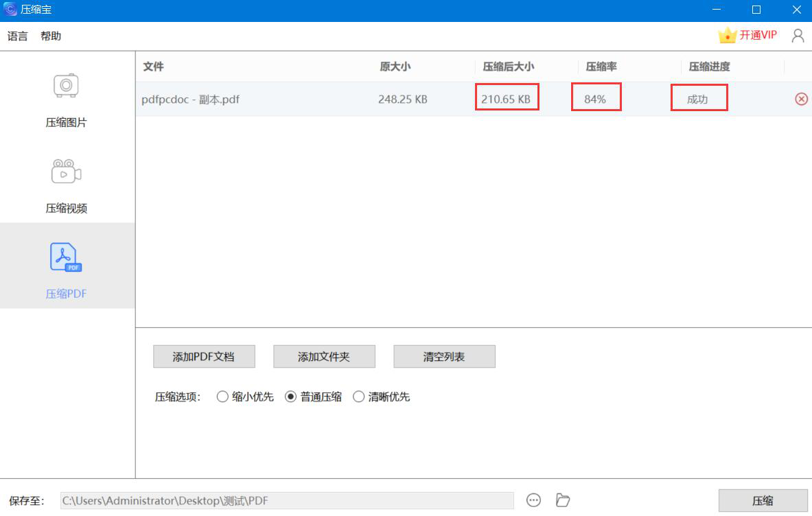Click the 添加文件夹 button
This screenshot has width=812, height=516.
(x=324, y=357)
